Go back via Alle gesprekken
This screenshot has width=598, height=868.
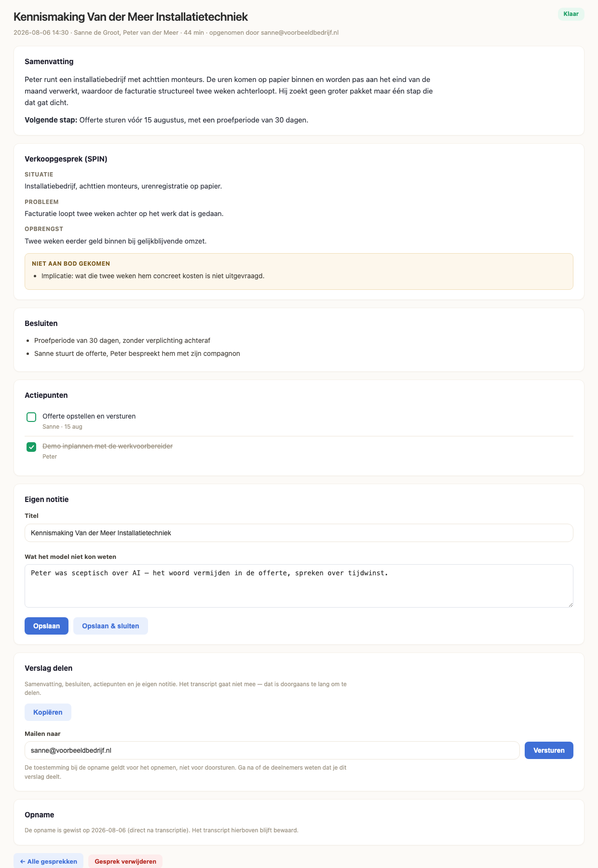click(x=48, y=861)
